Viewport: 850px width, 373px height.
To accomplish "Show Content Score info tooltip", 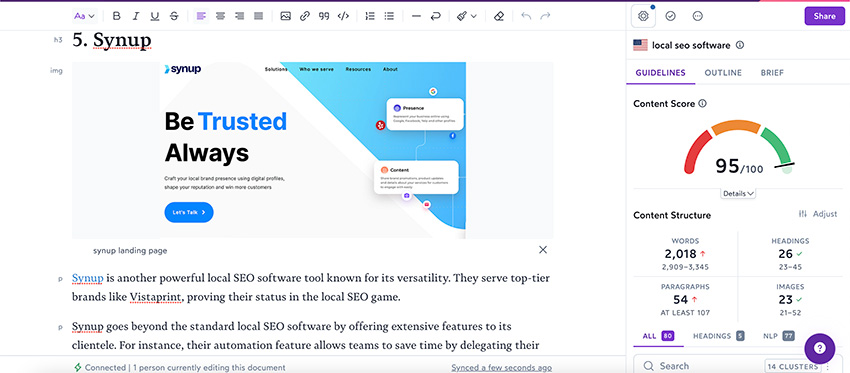I will tap(703, 104).
